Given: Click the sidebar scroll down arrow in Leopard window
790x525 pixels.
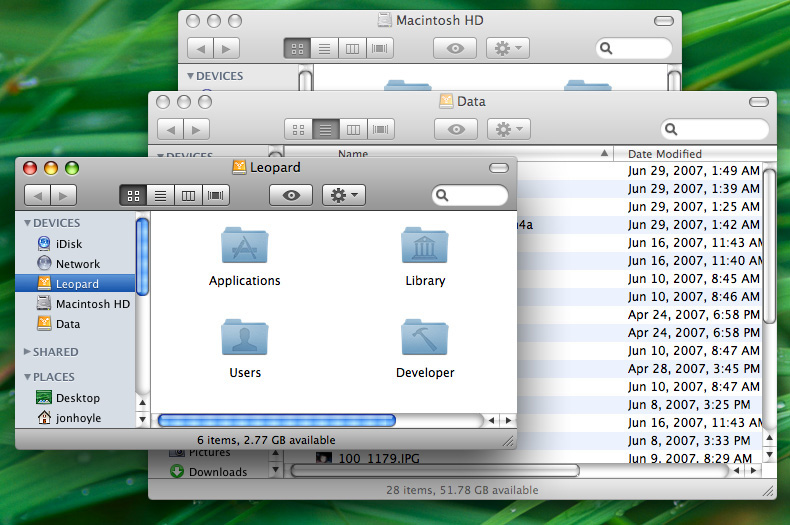Looking at the screenshot, I should [143, 419].
